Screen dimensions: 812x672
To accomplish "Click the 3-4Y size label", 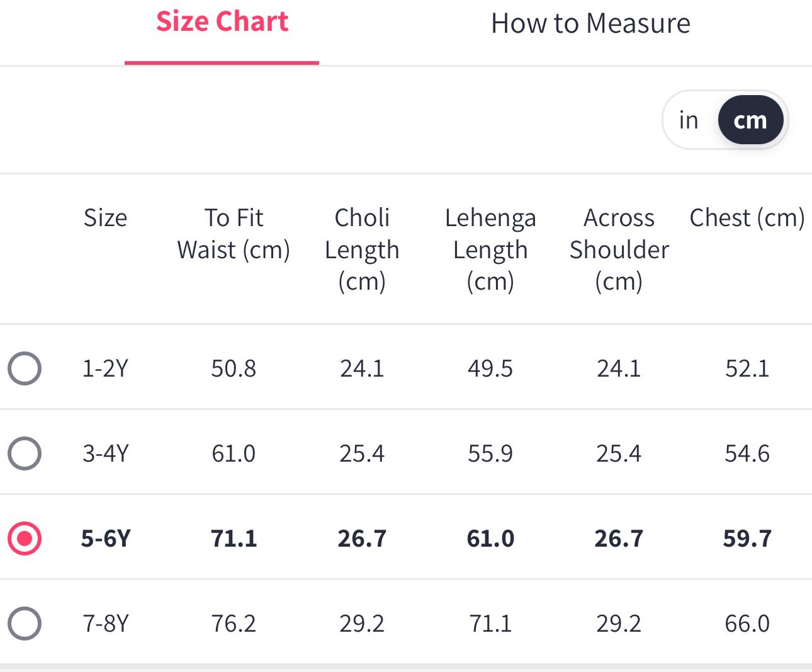I will click(105, 453).
